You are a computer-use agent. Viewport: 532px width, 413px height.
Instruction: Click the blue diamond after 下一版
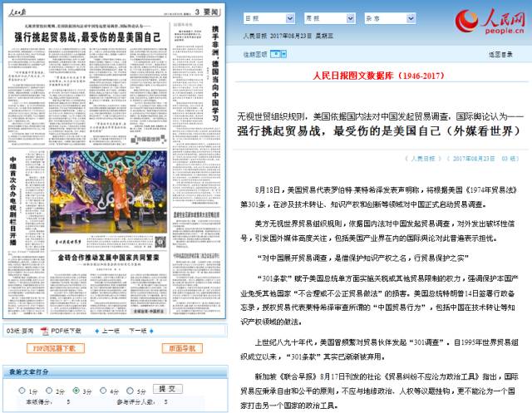tap(151, 331)
